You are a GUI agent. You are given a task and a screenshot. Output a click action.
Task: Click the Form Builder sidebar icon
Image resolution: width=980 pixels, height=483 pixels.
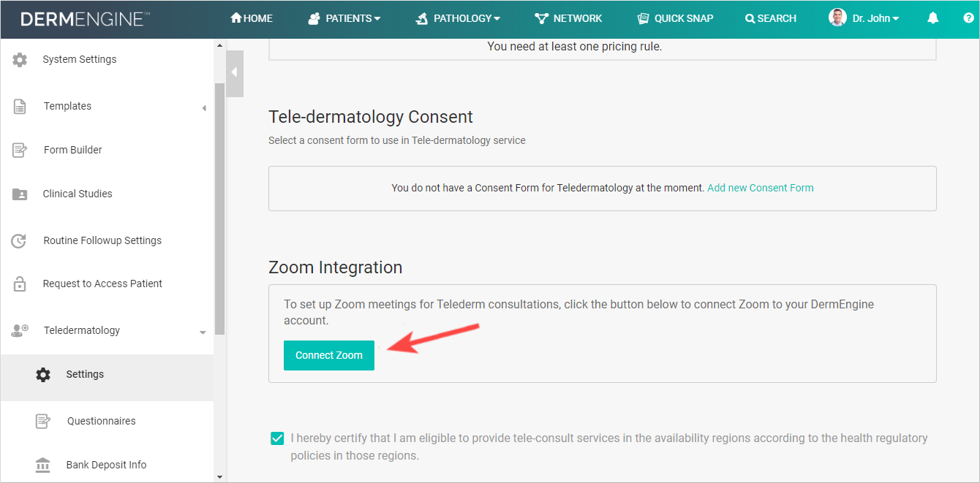[20, 151]
